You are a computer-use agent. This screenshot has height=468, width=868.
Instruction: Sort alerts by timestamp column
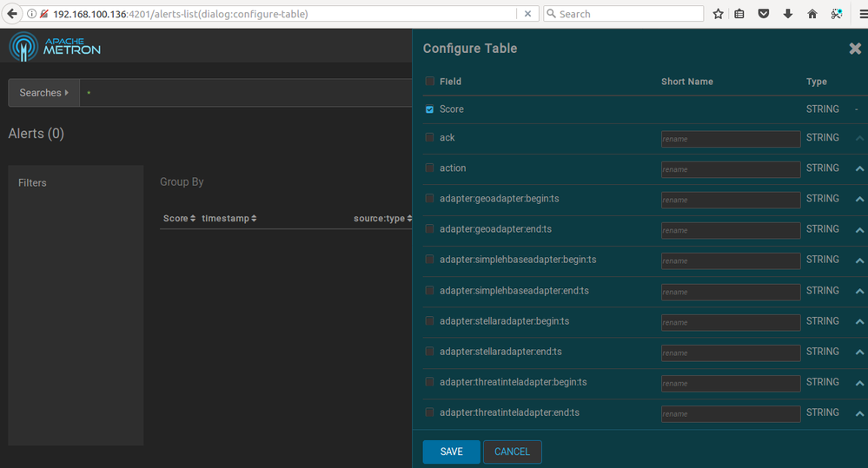[x=229, y=219]
